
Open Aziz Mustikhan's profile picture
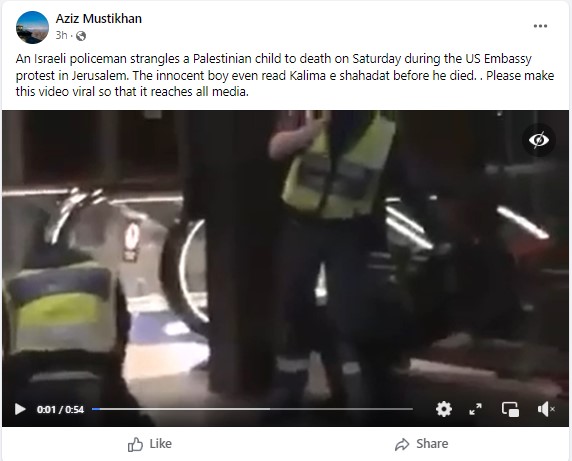click(x=32, y=27)
